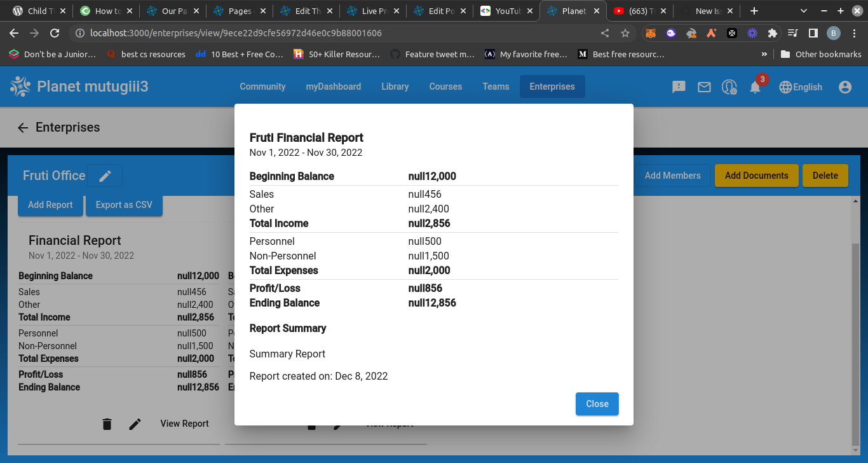Select the Teams navigation item
Image resolution: width=868 pixels, height=463 pixels.
pyautogui.click(x=496, y=86)
